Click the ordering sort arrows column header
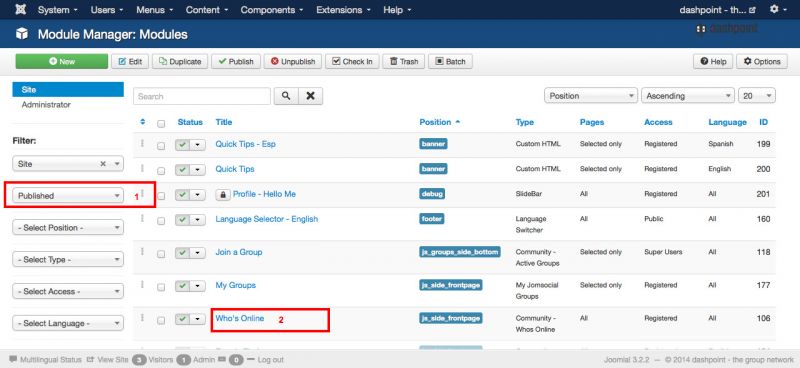The image size is (800, 368). 143,122
